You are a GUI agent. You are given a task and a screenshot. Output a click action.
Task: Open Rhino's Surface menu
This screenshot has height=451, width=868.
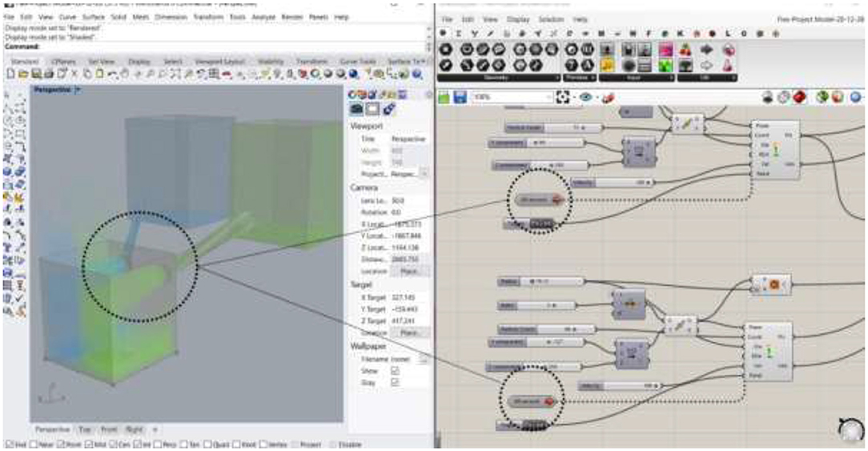(94, 17)
